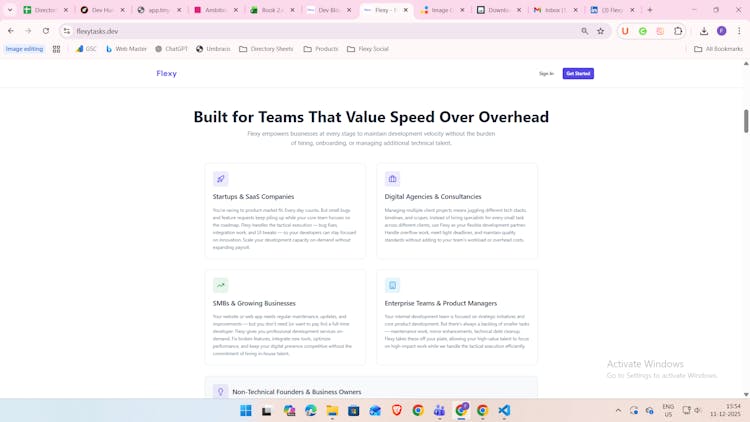Bookmark this page with the star icon
Viewport: 750px width, 422px height.
click(601, 31)
